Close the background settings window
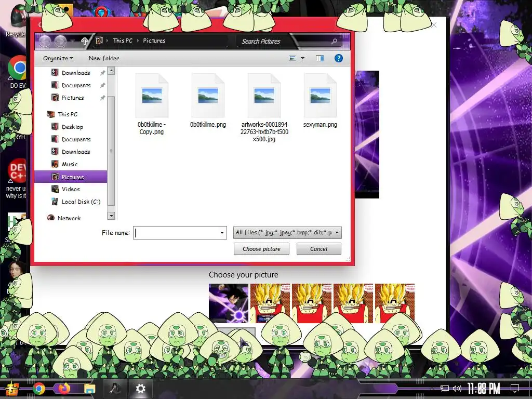Screen dimensions: 532x399 click(x=434, y=25)
